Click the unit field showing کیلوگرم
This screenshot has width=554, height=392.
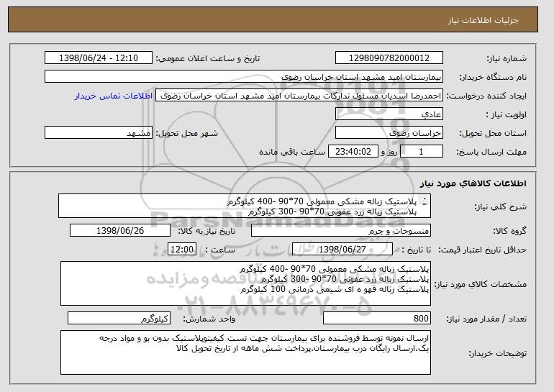click(119, 318)
